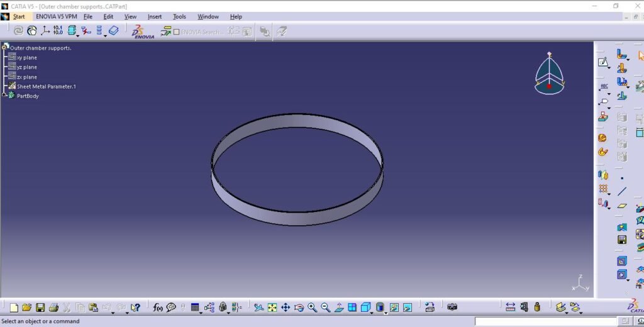Screen dimensions: 644x327
Task: Open the ENOVIA V5 VPM menu
Action: pyautogui.click(x=56, y=16)
